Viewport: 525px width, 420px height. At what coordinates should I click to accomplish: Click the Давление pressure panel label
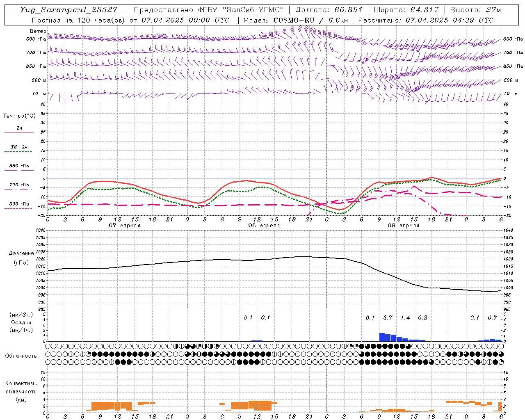21,253
